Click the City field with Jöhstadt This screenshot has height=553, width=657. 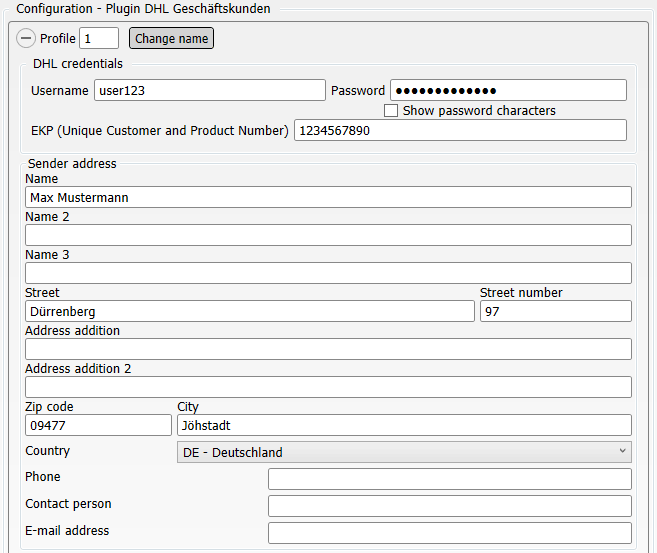[404, 425]
